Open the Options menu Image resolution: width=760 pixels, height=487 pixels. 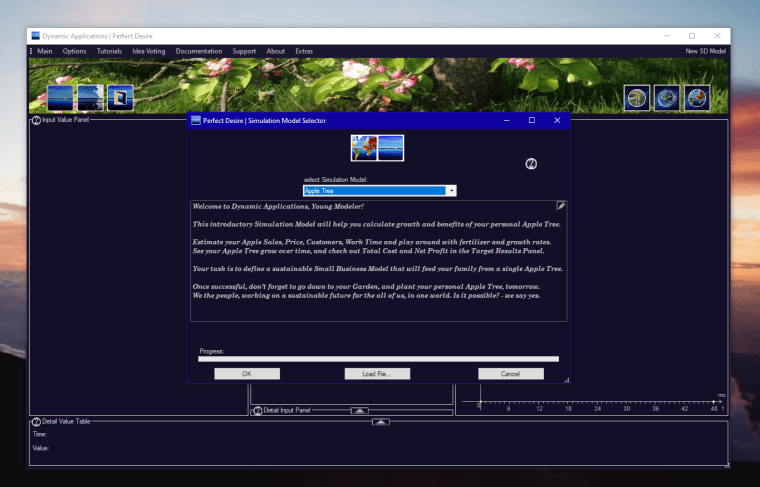74,51
